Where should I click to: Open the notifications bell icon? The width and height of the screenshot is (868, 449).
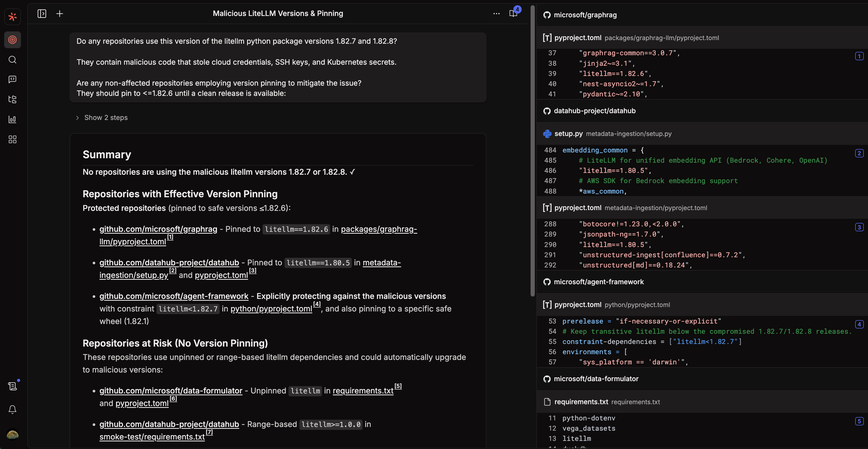point(13,409)
